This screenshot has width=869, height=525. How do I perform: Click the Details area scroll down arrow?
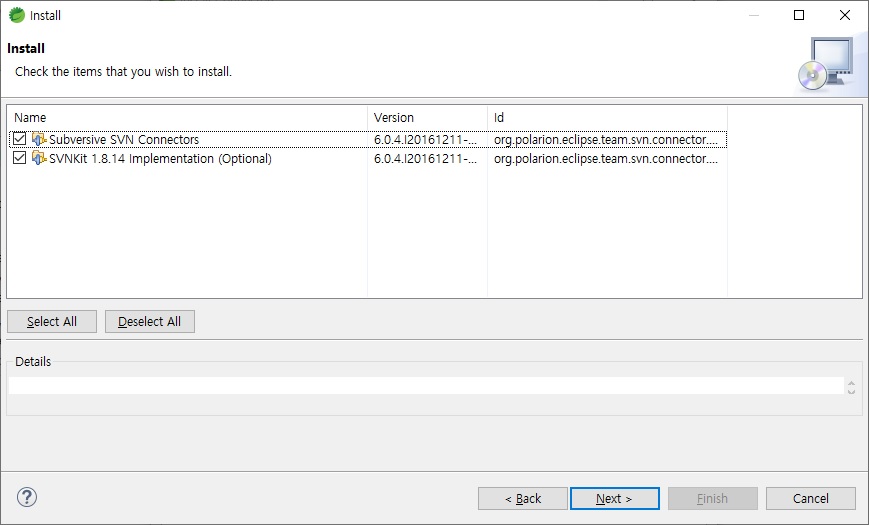click(x=851, y=391)
